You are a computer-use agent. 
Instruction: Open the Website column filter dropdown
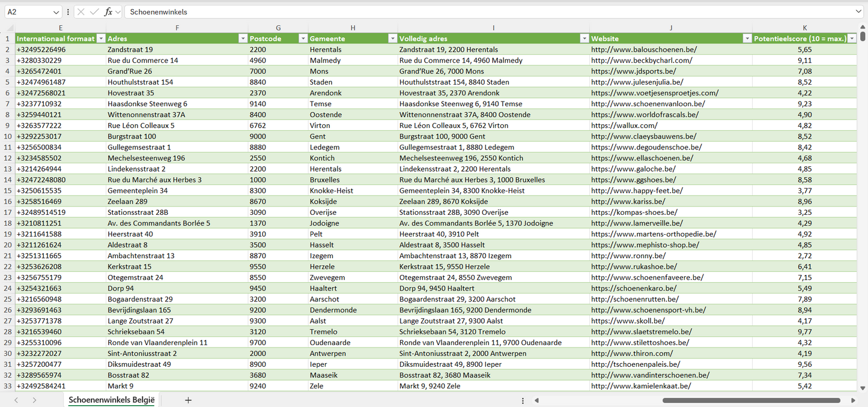pyautogui.click(x=747, y=38)
